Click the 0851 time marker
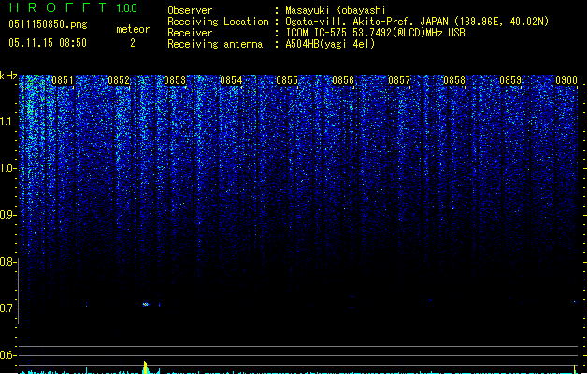Image resolution: width=588 pixels, height=374 pixels. 63,80
